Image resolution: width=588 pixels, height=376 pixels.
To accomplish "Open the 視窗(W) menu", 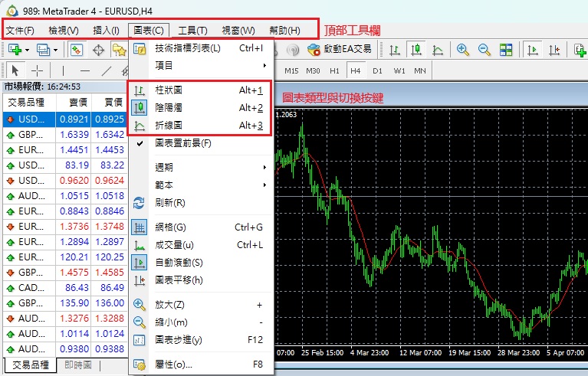I will [x=238, y=31].
